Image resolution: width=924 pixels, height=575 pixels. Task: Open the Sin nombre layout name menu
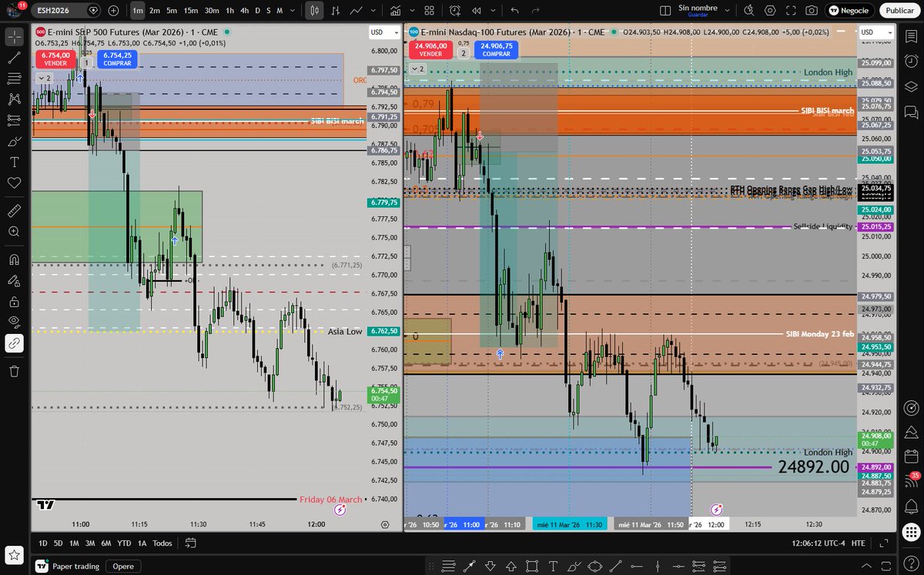point(699,11)
